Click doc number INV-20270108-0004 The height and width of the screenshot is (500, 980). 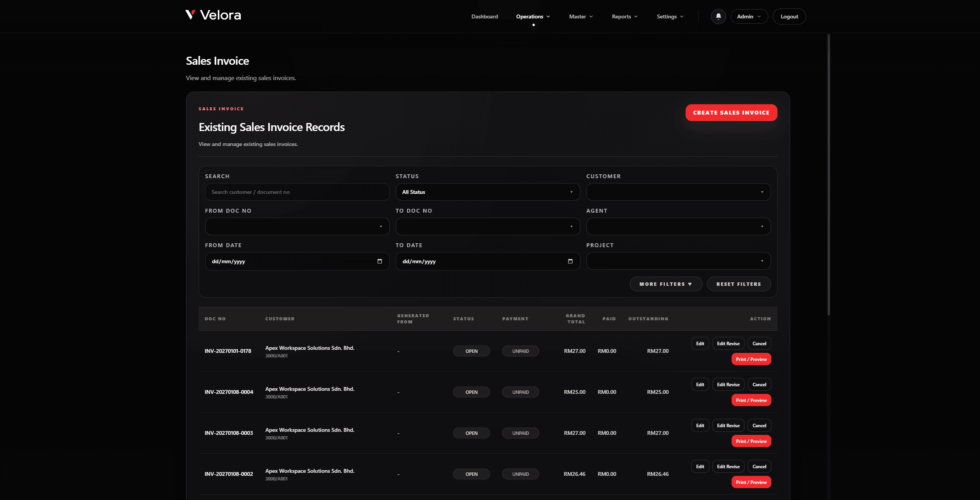229,392
